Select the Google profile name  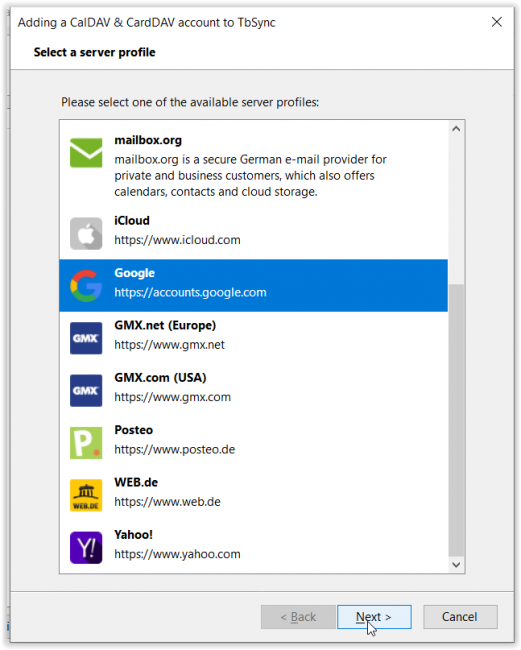(134, 273)
